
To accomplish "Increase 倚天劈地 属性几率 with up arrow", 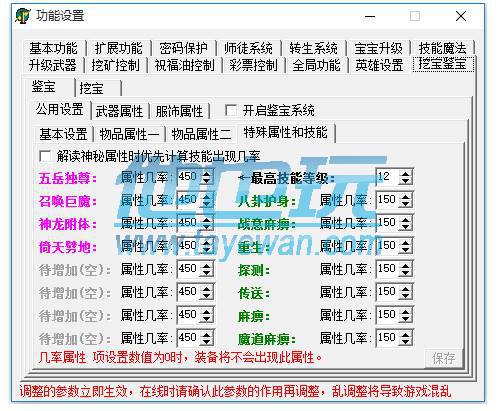I will pyautogui.click(x=206, y=242).
